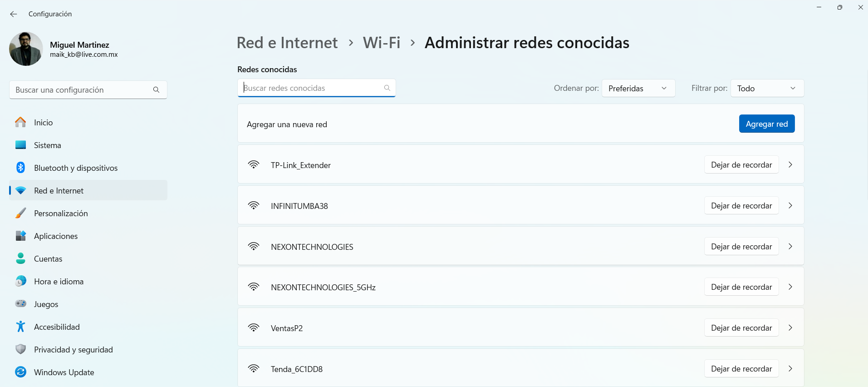Go to Wi-Fi breadcrumb link
868x387 pixels.
pyautogui.click(x=382, y=43)
